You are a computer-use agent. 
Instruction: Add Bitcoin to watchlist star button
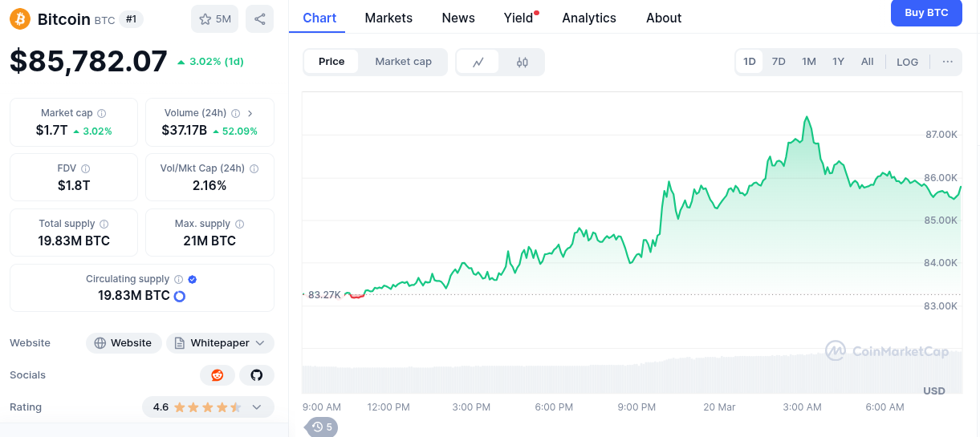[214, 18]
